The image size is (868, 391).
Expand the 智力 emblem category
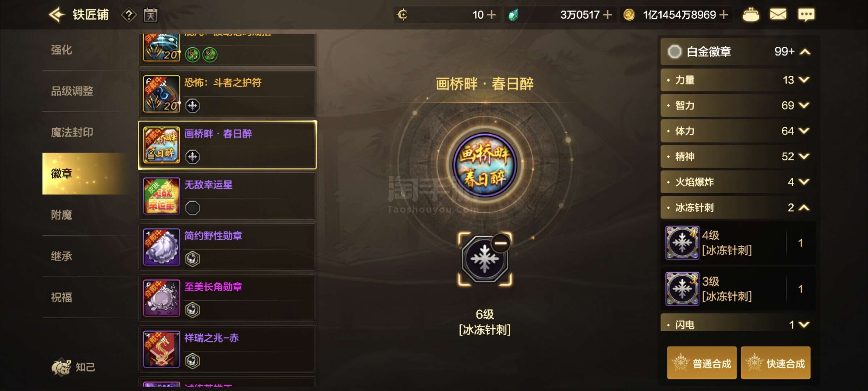point(736,105)
